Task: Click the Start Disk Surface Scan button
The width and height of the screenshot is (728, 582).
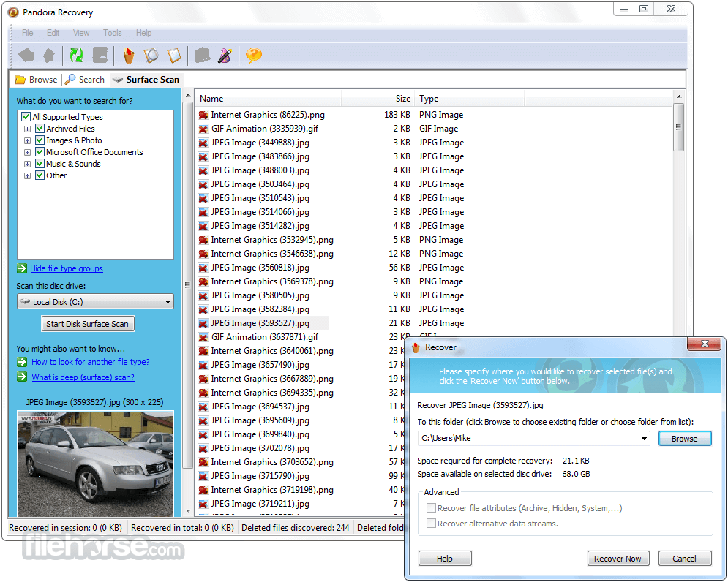Action: click(88, 324)
